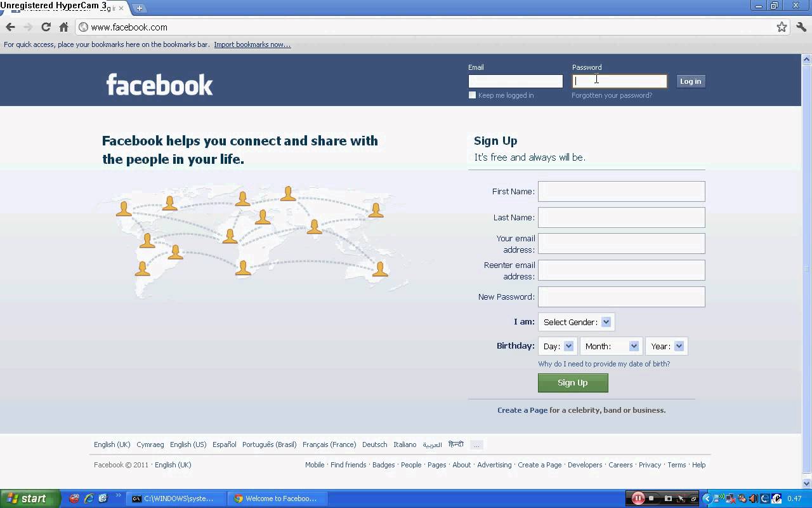Screen dimensions: 812x508
Task: Click the browser Back arrow
Action: (10, 27)
